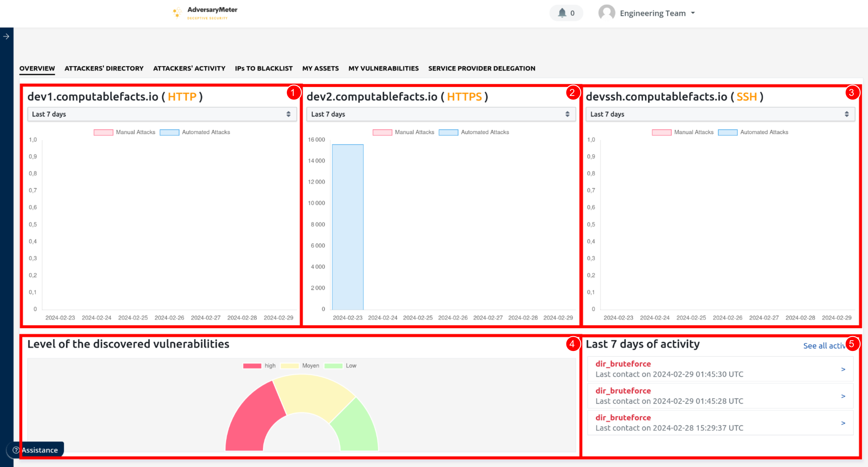The image size is (868, 467).
Task: Open first dir_bruteforce entry arrow
Action: tap(843, 369)
